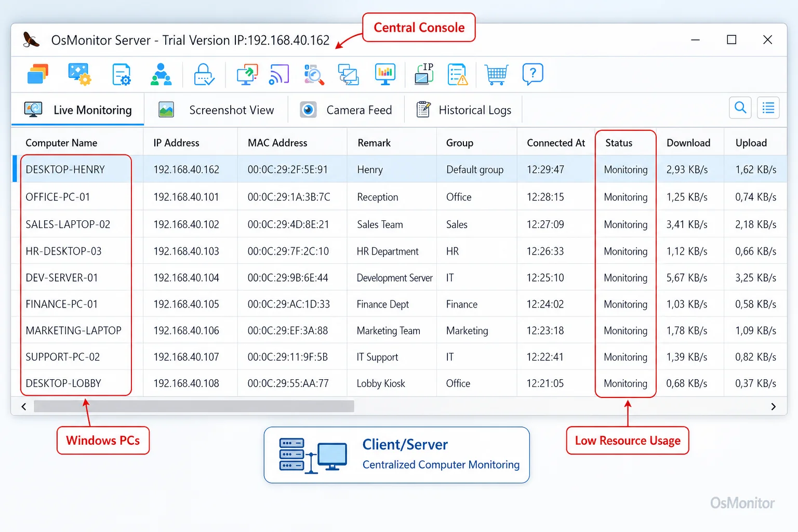Sort by Computer Name column header
Screen dimensions: 798x532
[x=61, y=143]
